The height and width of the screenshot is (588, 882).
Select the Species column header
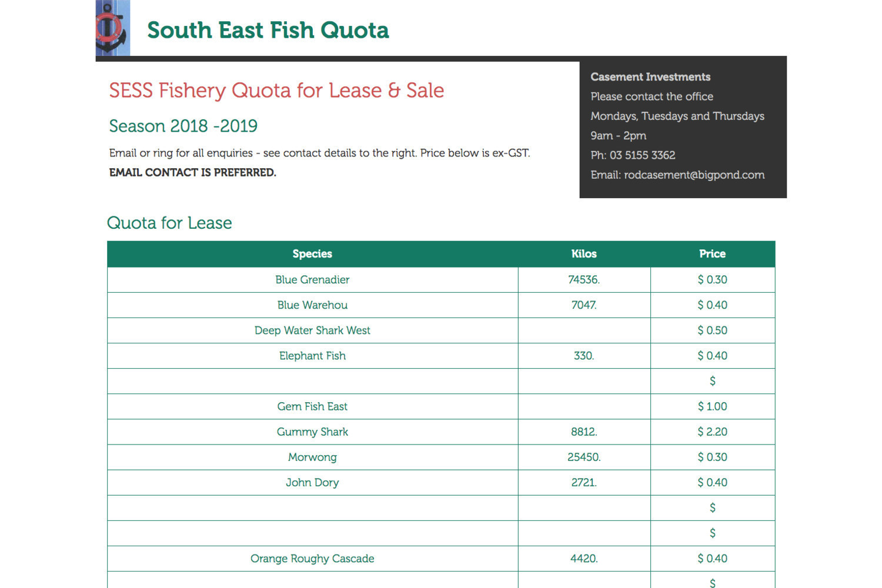click(x=312, y=254)
